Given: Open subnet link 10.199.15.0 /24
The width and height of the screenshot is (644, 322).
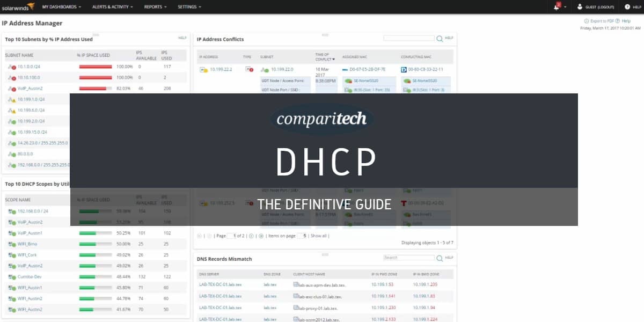Looking at the screenshot, I should 32,132.
